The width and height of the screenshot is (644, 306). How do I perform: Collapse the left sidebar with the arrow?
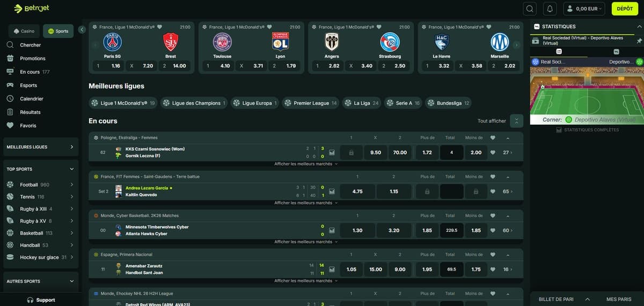(x=82, y=30)
